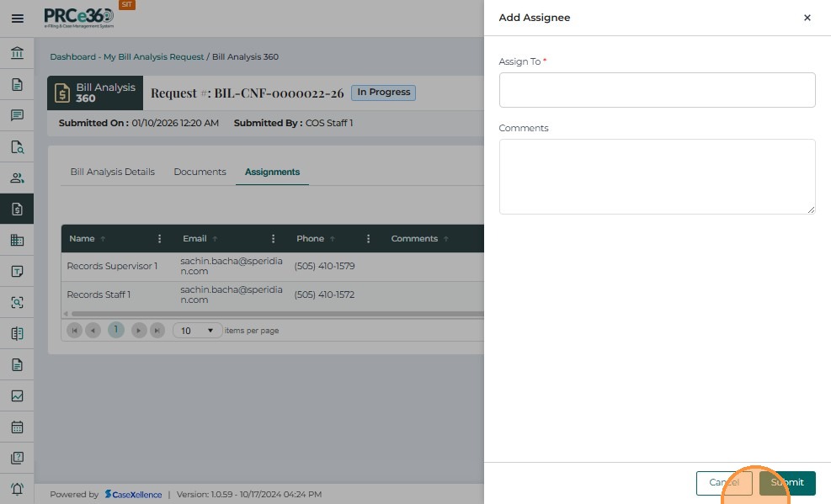Open the help question-mark sidebar icon
Image resolution: width=831 pixels, height=504 pixels.
[x=17, y=458]
